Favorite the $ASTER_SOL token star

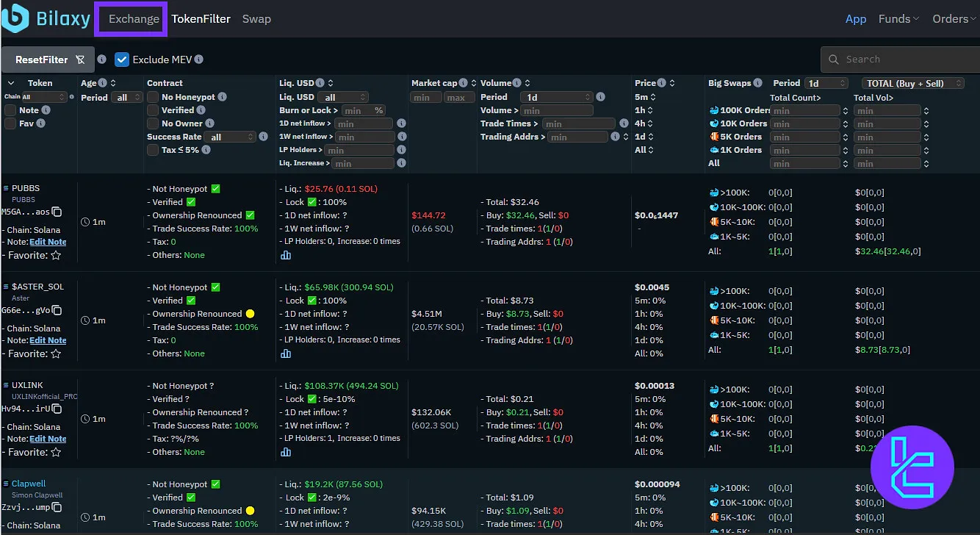(x=56, y=354)
